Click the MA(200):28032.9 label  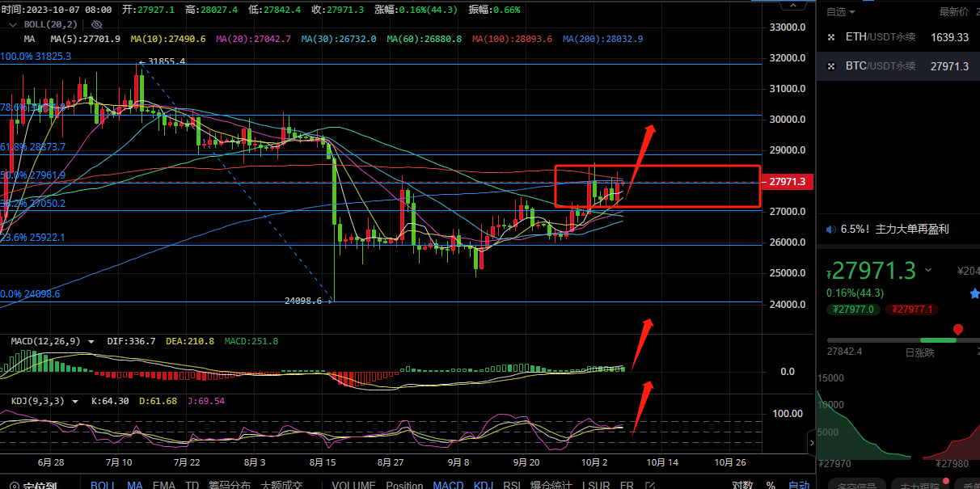[603, 39]
